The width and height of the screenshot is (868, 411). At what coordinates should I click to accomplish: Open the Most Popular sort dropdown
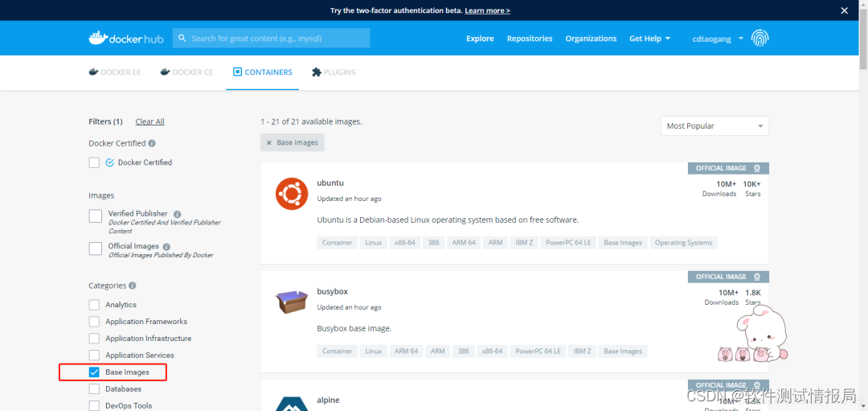click(x=714, y=125)
